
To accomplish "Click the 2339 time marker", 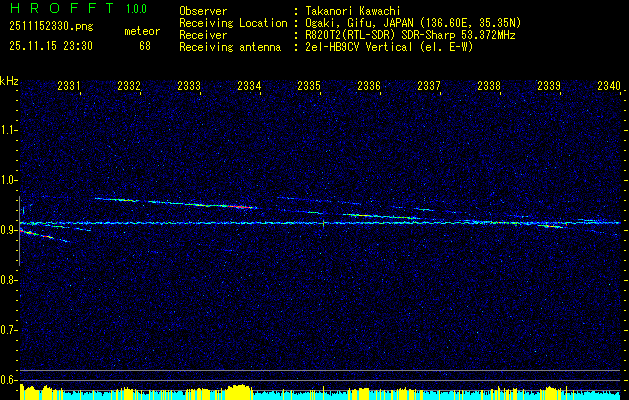I will click(x=549, y=85).
